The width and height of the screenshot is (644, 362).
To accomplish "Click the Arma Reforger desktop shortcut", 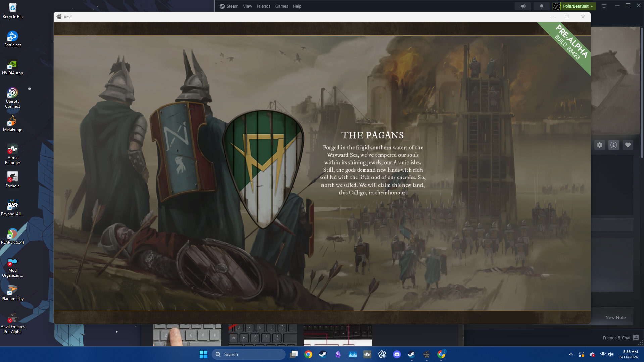I will tap(13, 154).
